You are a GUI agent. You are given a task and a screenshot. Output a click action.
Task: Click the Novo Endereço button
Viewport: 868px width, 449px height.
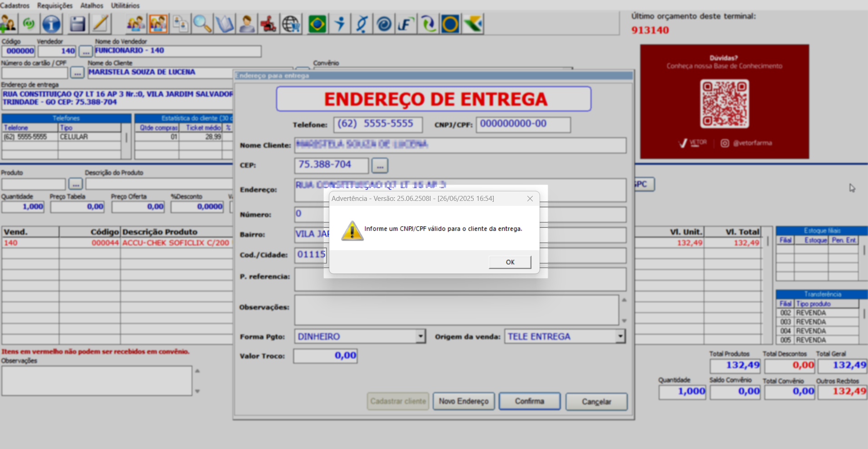[464, 401]
